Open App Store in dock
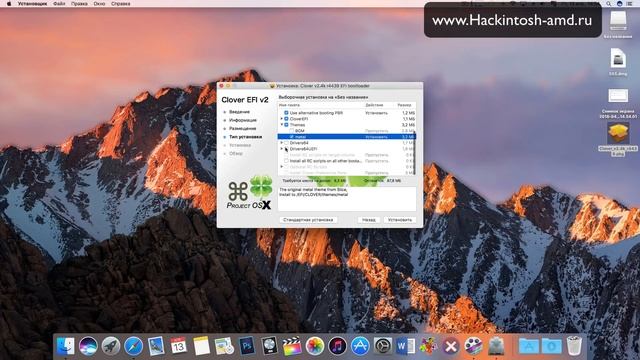 point(360,346)
